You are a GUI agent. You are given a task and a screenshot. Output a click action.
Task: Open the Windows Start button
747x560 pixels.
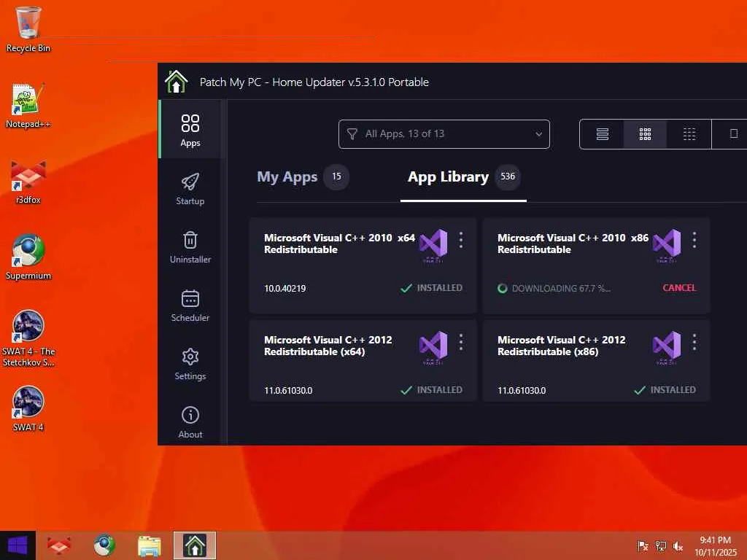(18, 545)
